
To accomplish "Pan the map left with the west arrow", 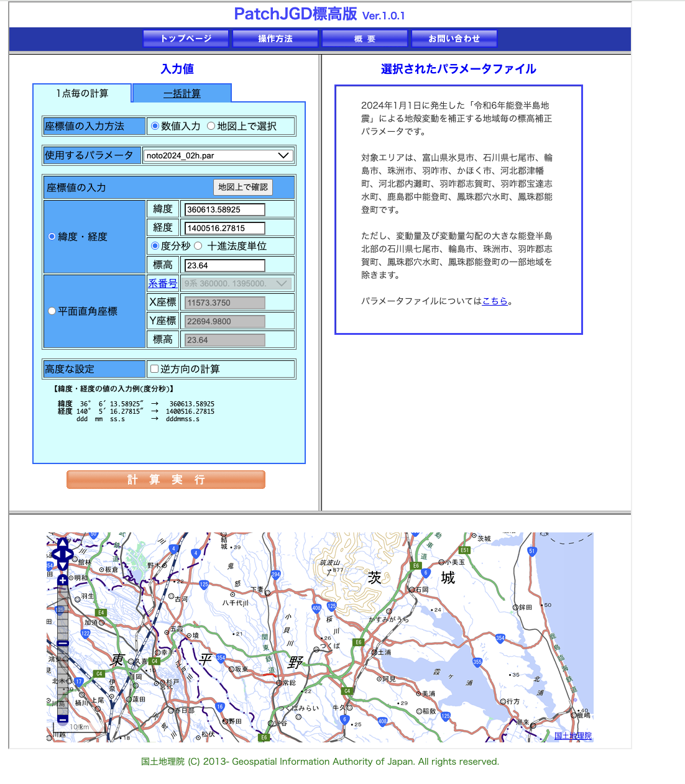I will point(54,554).
